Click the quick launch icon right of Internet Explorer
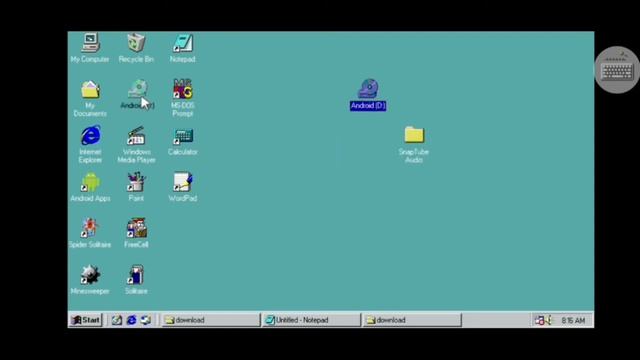Screen dimensions: 640x360 point(146,320)
